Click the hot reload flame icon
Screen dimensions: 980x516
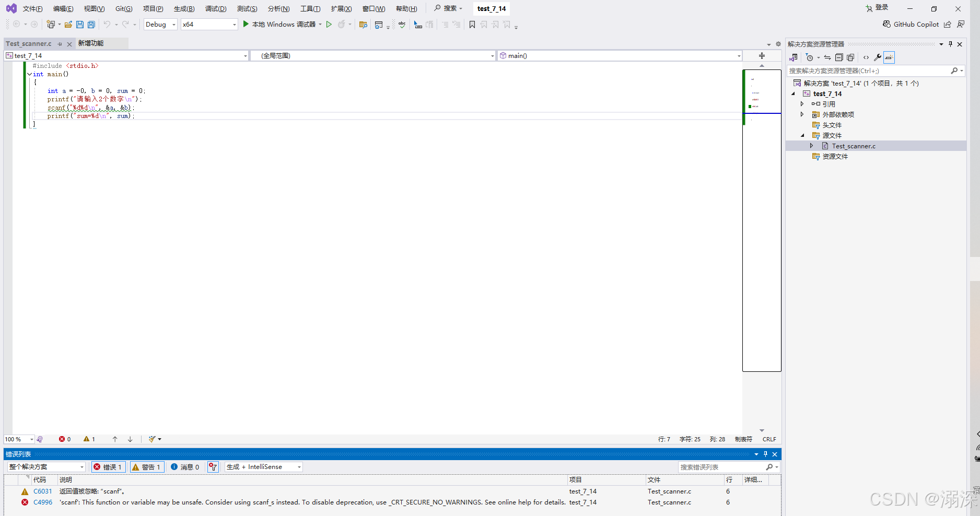click(x=342, y=25)
